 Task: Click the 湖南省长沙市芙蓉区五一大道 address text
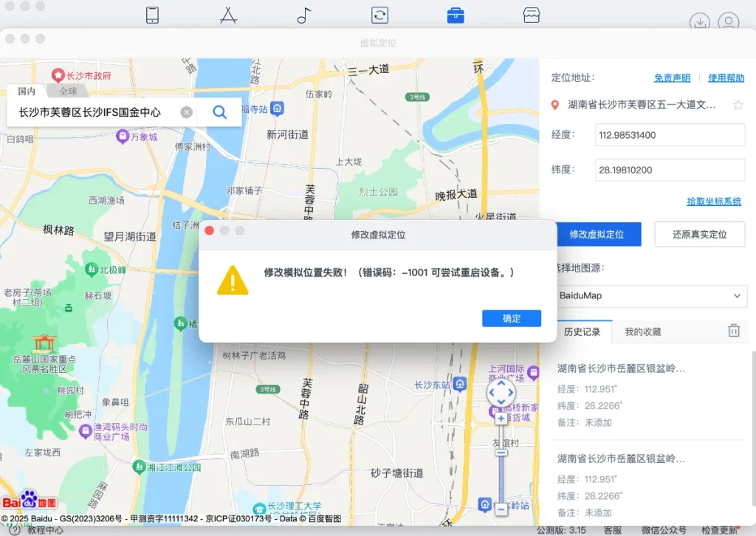point(642,105)
